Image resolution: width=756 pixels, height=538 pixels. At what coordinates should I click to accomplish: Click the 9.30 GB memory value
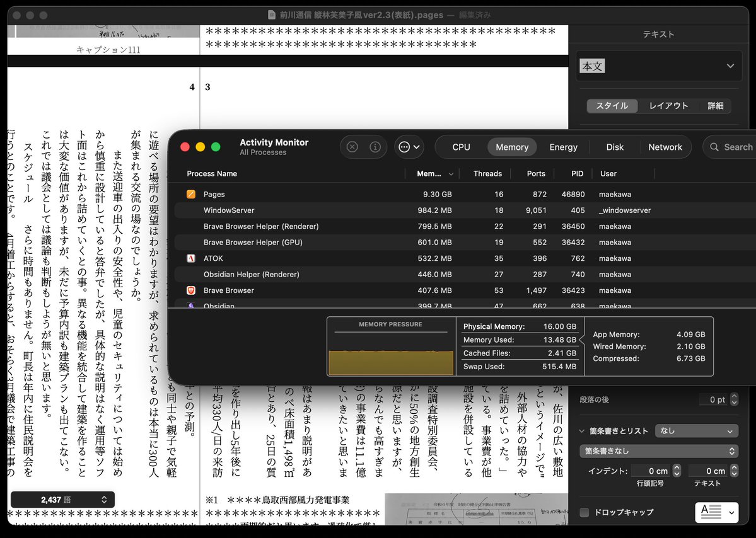coord(438,194)
